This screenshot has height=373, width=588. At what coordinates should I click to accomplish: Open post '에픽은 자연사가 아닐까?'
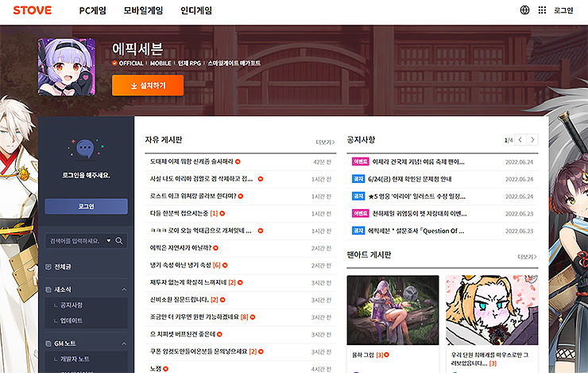[180, 248]
